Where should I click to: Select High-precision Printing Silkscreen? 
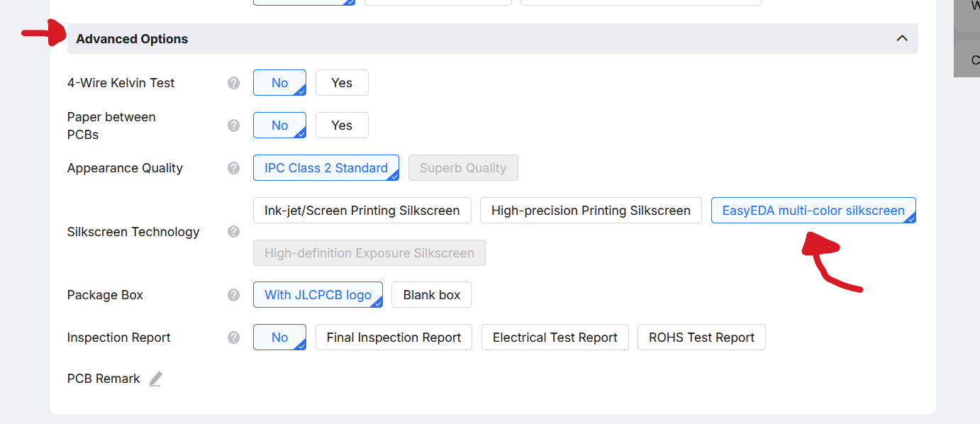tap(591, 211)
